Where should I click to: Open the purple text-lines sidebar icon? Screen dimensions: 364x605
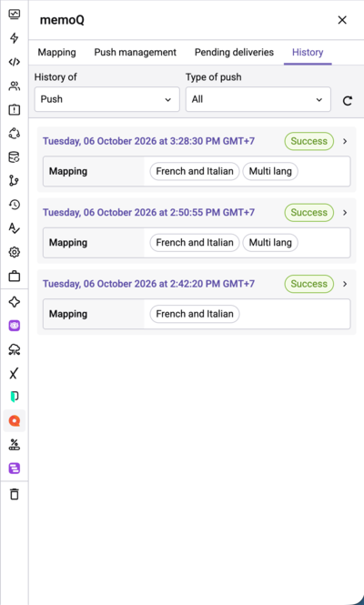click(15, 469)
